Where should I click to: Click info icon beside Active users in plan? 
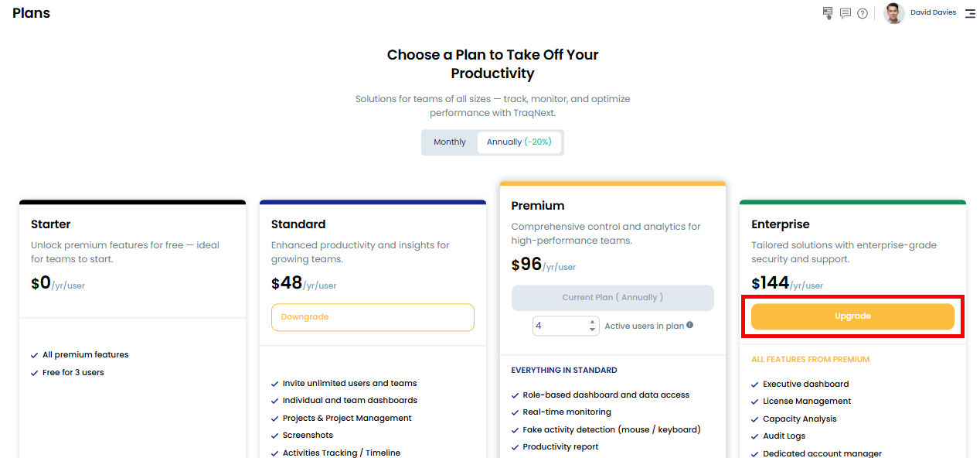[x=690, y=325]
